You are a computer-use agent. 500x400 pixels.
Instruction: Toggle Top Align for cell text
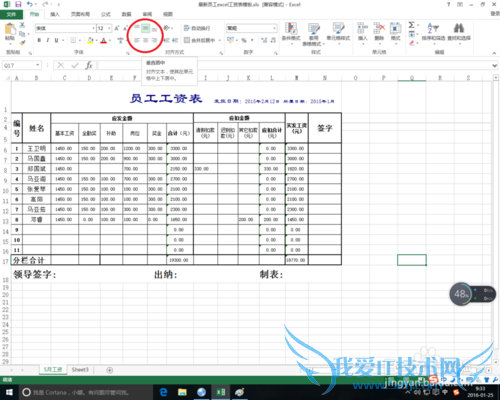click(137, 28)
